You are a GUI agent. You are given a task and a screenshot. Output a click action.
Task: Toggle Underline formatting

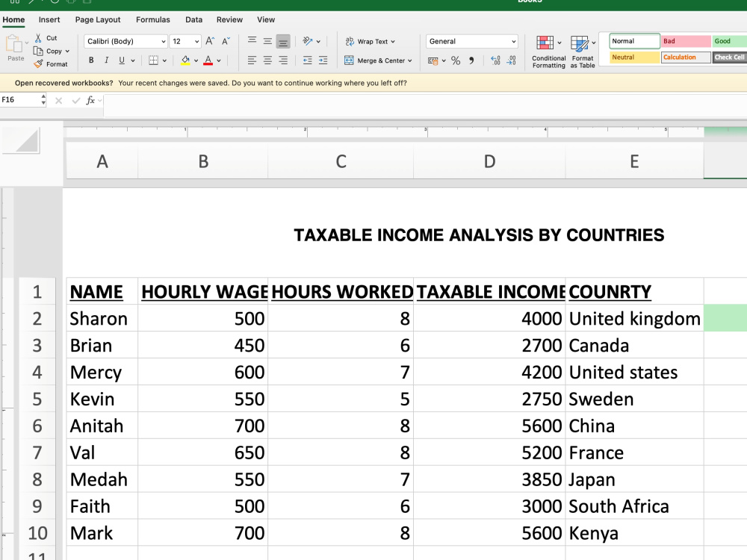point(122,60)
